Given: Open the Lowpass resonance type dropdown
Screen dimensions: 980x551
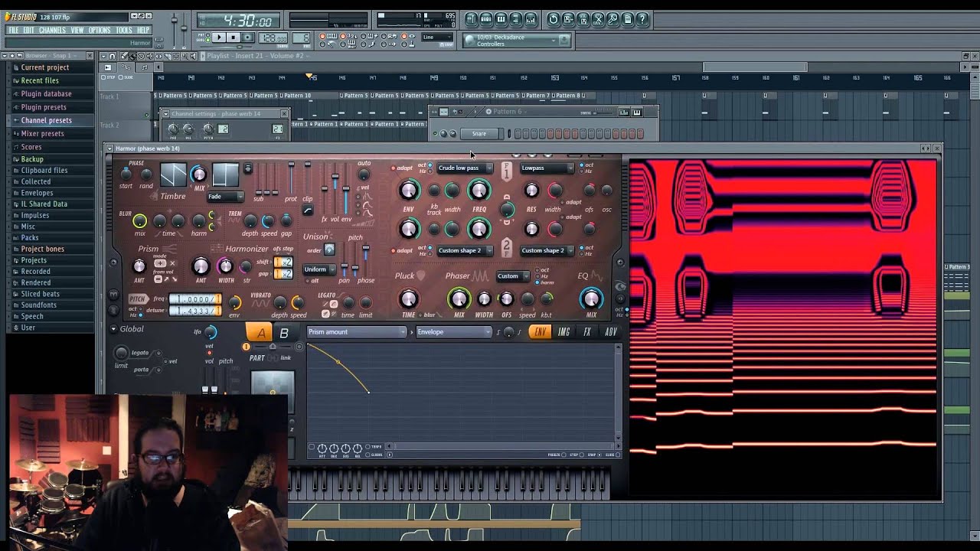Looking at the screenshot, I should tap(547, 168).
